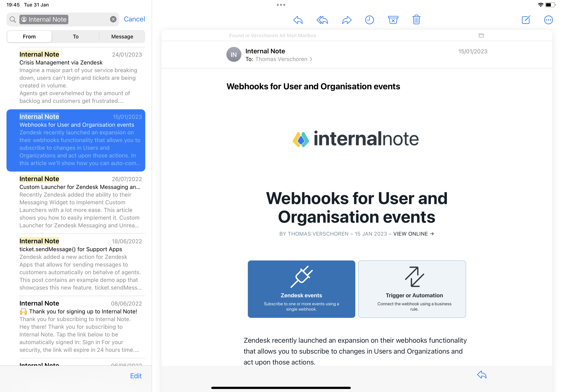This screenshot has width=562, height=392.
Task: Expand recipient details chevron beside Thomas Verschoren
Action: pyautogui.click(x=311, y=59)
